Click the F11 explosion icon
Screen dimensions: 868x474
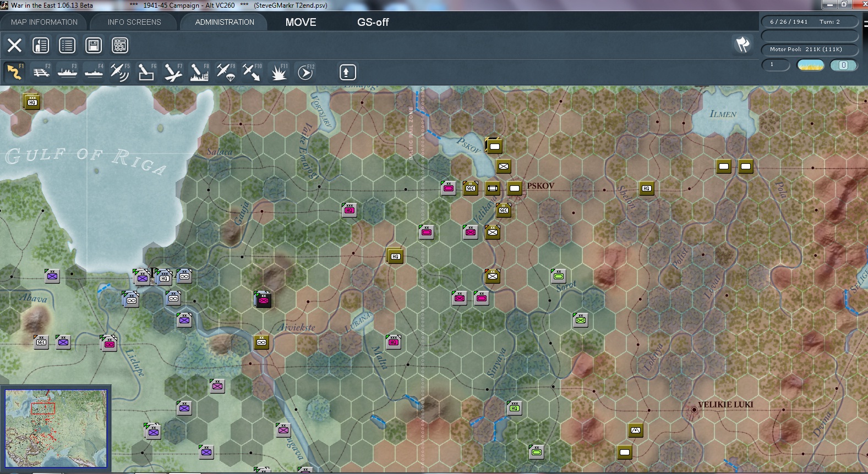pos(279,72)
